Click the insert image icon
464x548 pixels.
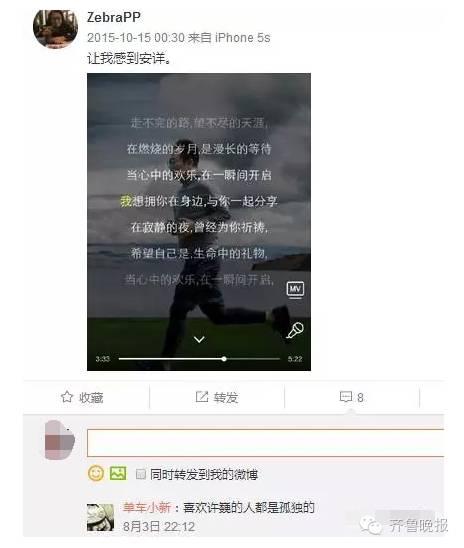click(118, 474)
